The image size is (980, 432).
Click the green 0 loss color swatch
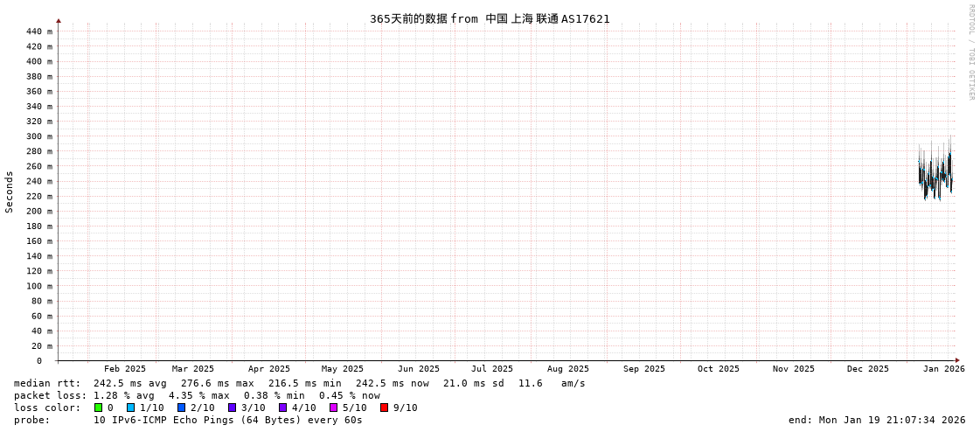click(99, 408)
